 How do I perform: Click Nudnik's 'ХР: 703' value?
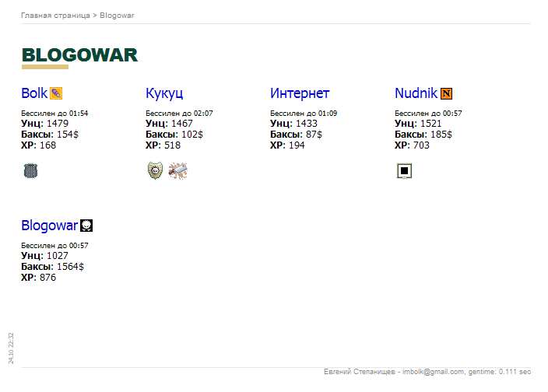point(412,145)
